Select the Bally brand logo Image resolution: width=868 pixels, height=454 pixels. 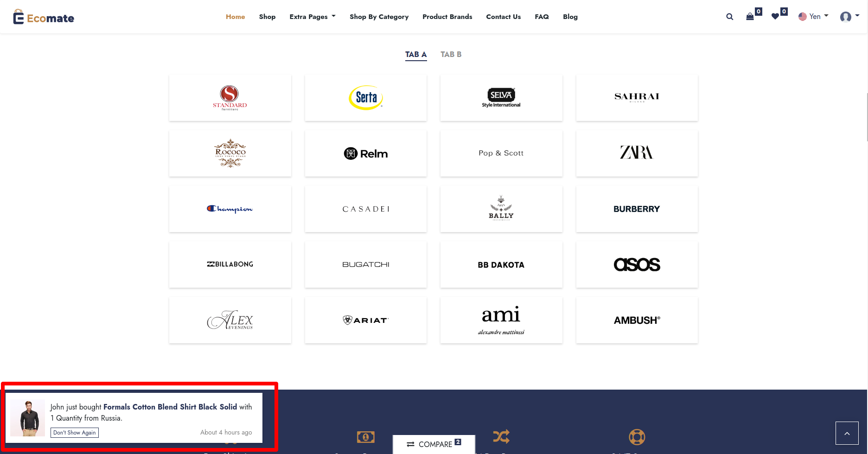click(x=501, y=209)
